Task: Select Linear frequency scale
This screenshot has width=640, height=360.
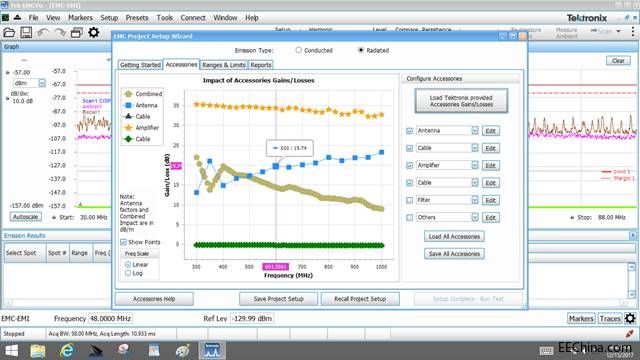Action: coord(128,264)
